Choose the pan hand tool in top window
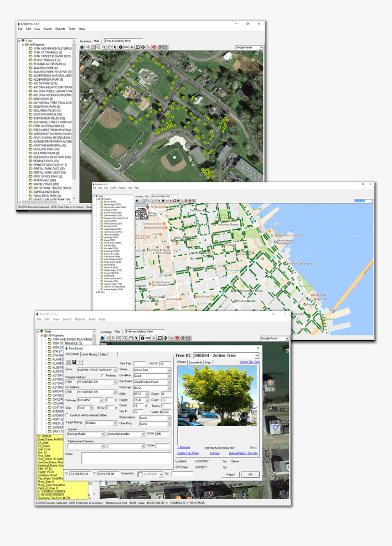The width and height of the screenshot is (392, 546). 110,47
